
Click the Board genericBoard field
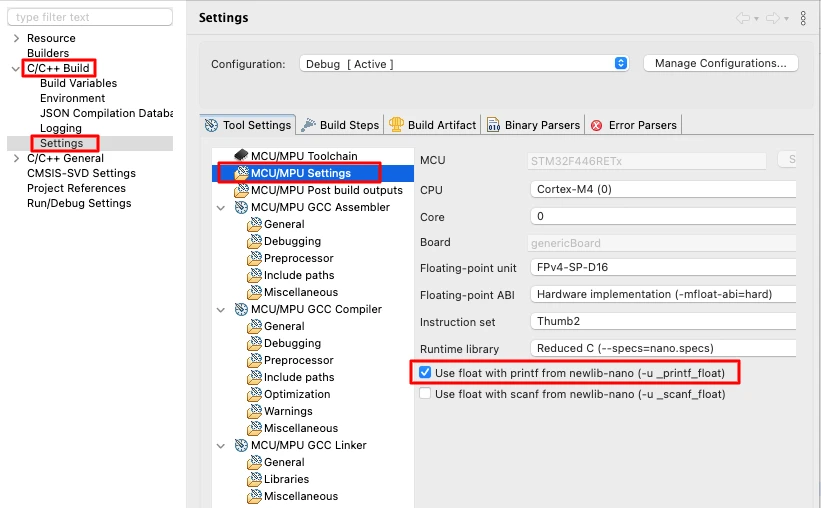(x=662, y=243)
